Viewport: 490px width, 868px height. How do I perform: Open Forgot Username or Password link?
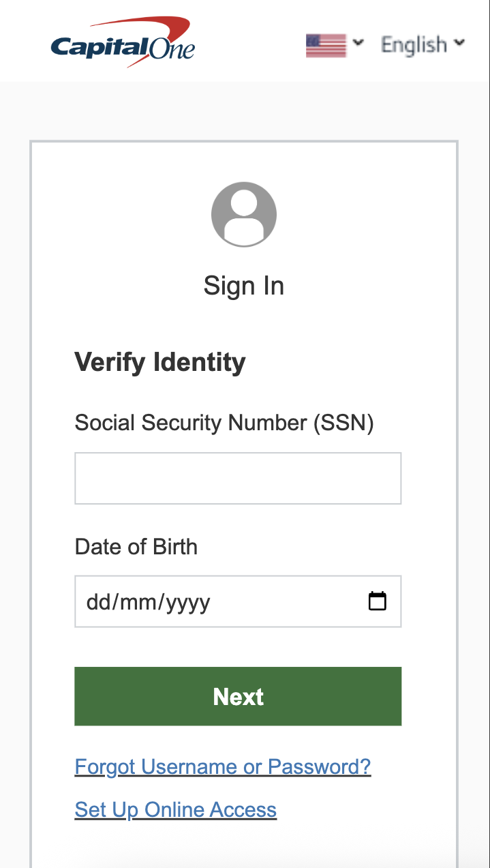223,766
